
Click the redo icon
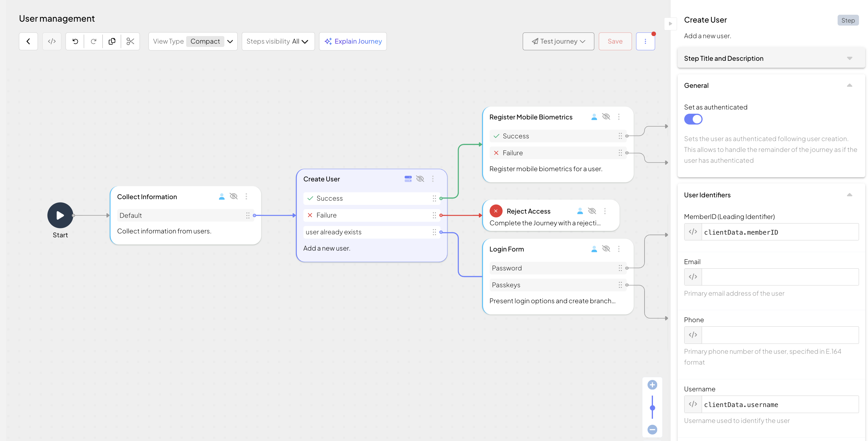[93, 42]
